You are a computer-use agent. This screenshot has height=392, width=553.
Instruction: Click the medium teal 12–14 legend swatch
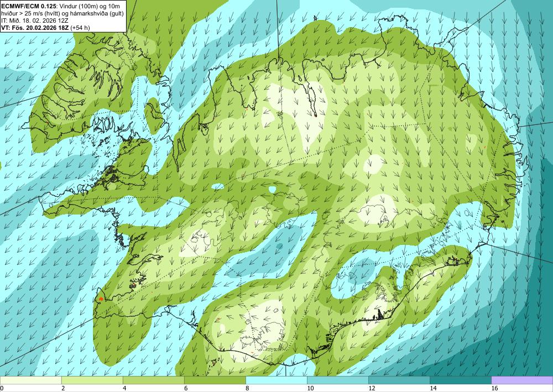coord(399,380)
